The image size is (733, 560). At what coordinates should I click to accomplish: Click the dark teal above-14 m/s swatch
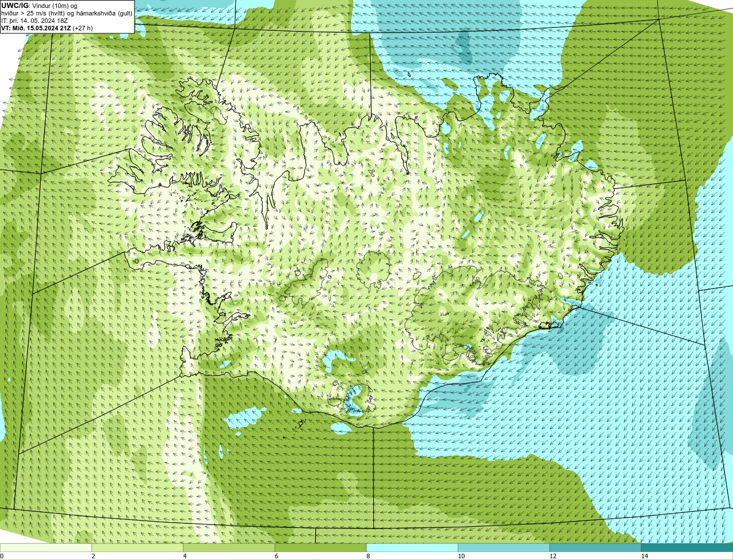(687, 547)
